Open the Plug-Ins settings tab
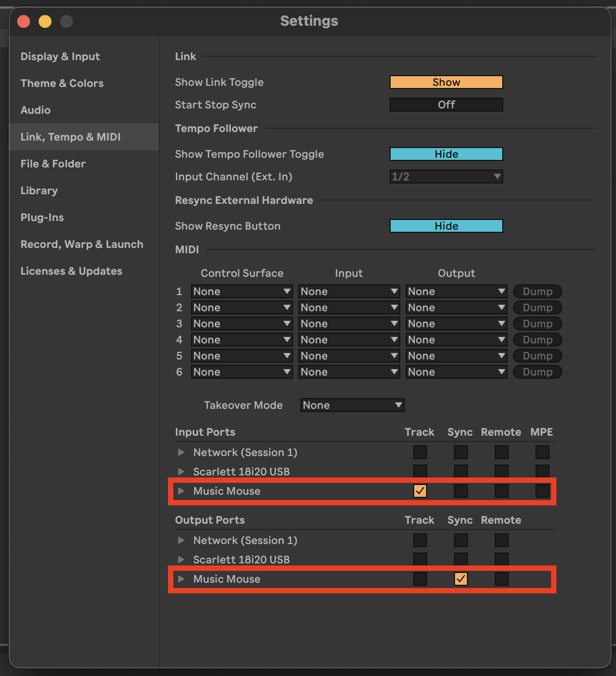The height and width of the screenshot is (676, 616). [x=42, y=217]
